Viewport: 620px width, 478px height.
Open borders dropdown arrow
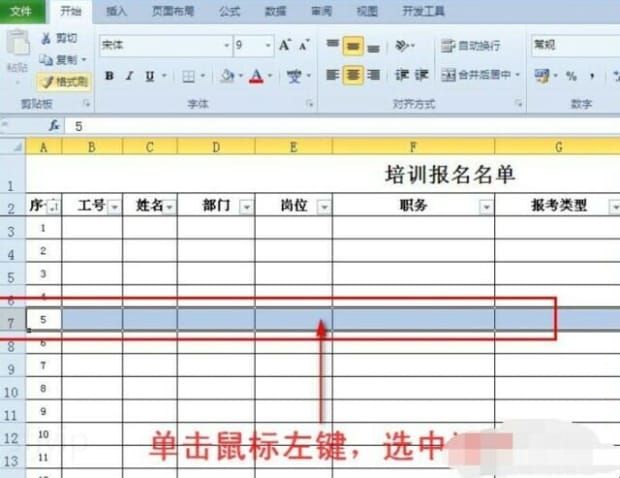203,76
